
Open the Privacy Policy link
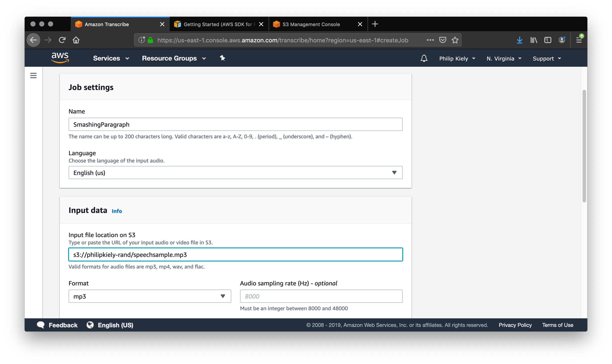515,325
